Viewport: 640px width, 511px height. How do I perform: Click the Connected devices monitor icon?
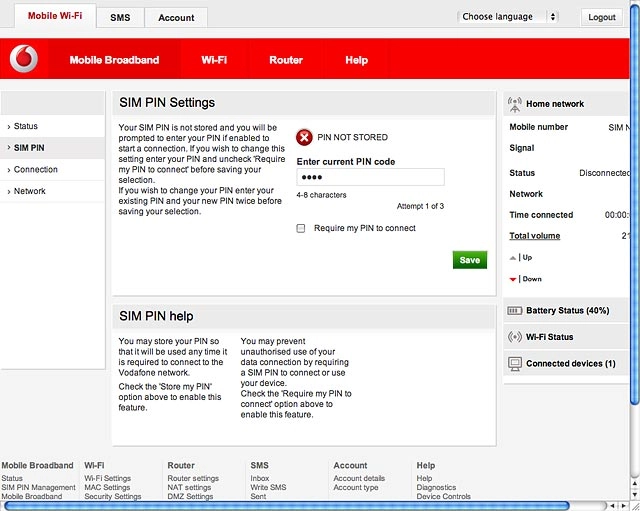(515, 363)
